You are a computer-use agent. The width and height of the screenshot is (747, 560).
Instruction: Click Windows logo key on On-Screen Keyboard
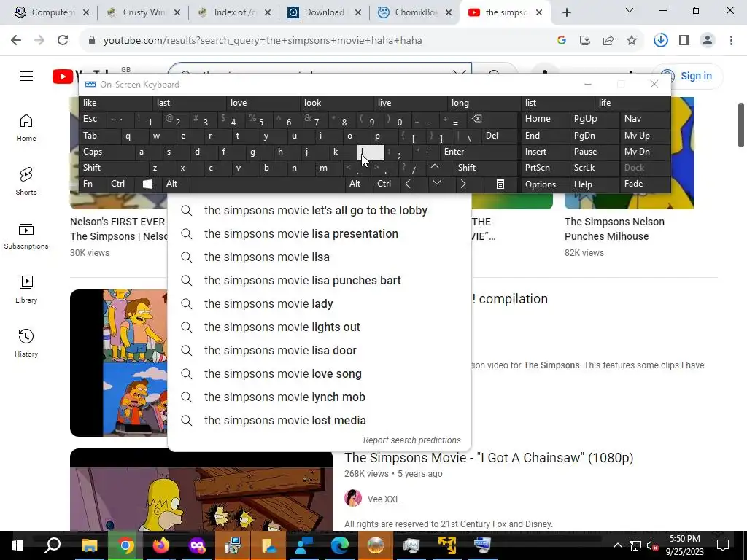tap(147, 184)
